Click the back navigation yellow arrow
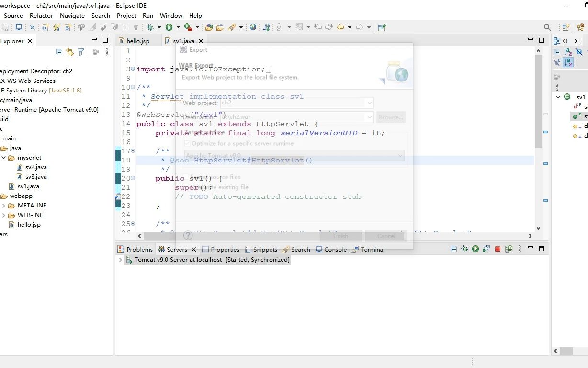This screenshot has width=588, height=368. [340, 28]
